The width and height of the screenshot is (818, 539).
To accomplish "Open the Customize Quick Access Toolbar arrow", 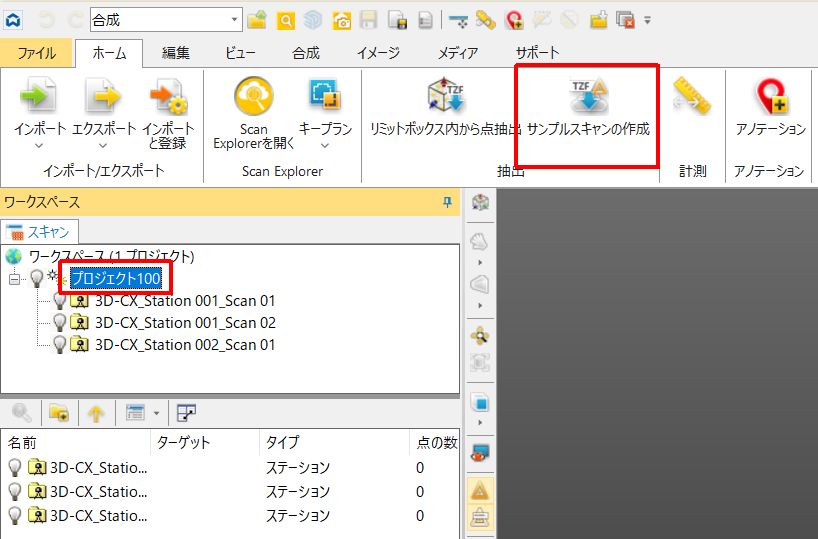I will pyautogui.click(x=647, y=21).
